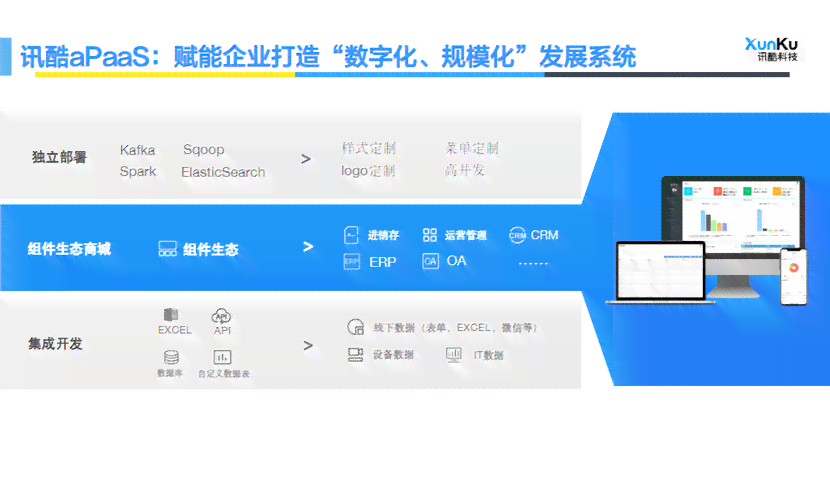Click the 自定义数据表 caption
Image resolution: width=830 pixels, height=485 pixels.
click(224, 374)
